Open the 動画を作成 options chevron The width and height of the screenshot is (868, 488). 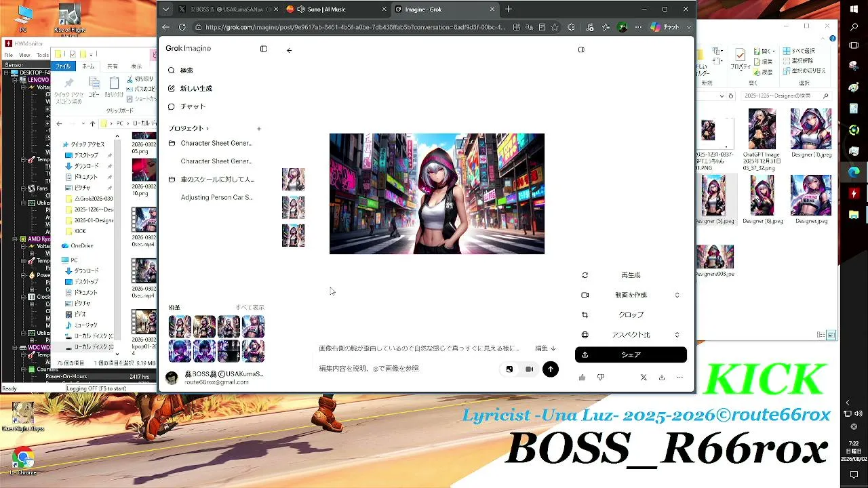point(677,296)
